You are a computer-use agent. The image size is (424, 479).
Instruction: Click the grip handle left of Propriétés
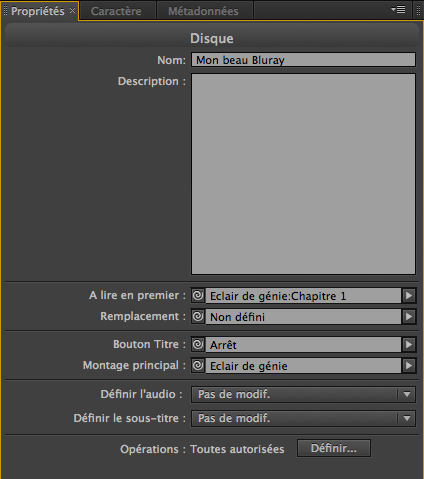5,10
